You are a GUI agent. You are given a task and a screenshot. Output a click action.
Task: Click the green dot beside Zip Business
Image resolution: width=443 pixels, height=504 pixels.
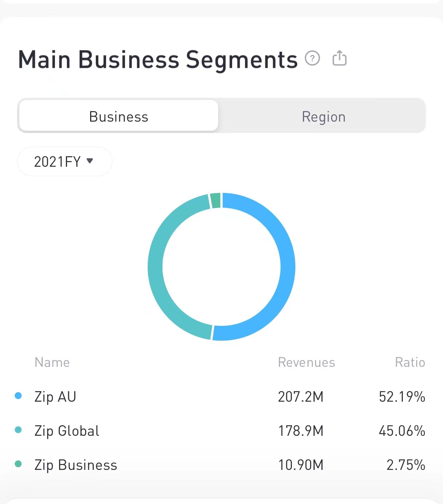click(x=18, y=464)
